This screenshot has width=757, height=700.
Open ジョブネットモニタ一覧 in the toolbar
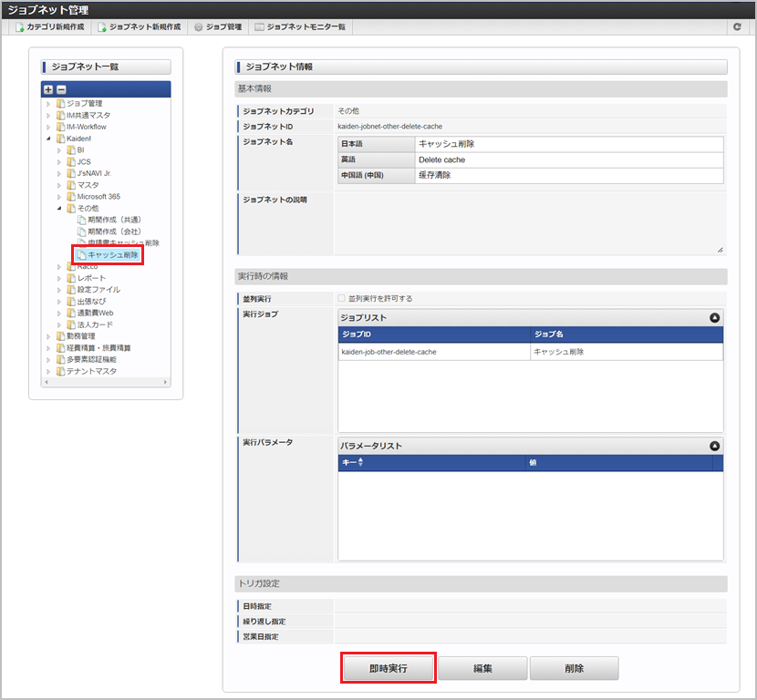coord(300,27)
